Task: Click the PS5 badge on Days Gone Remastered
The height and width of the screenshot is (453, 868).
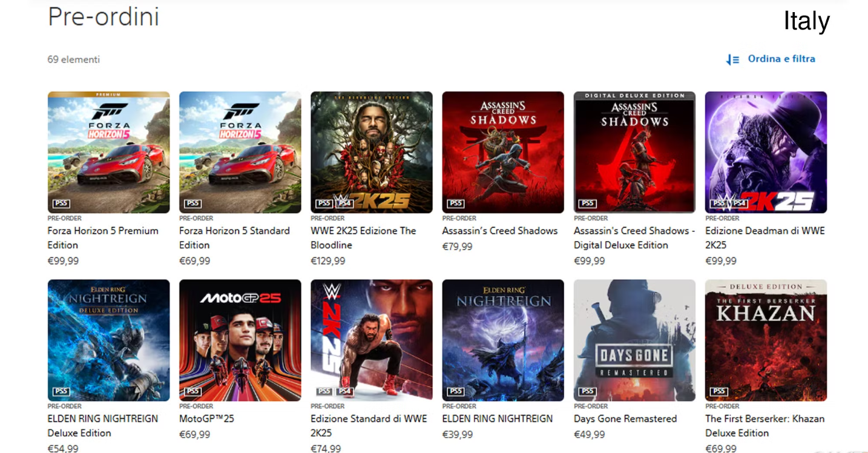Action: click(x=587, y=391)
